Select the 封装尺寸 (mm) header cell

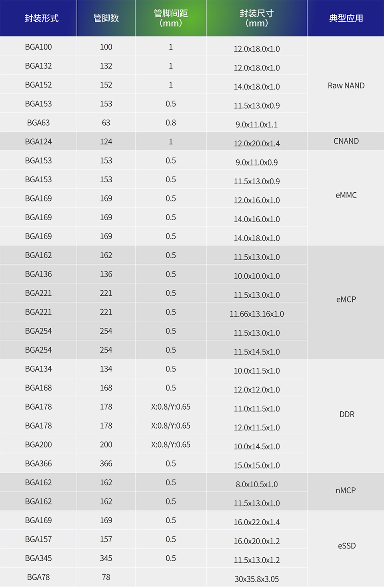[x=257, y=18]
